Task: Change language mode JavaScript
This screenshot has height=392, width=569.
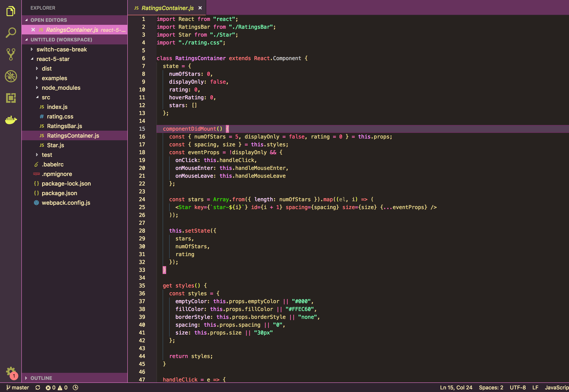Action: point(557,387)
